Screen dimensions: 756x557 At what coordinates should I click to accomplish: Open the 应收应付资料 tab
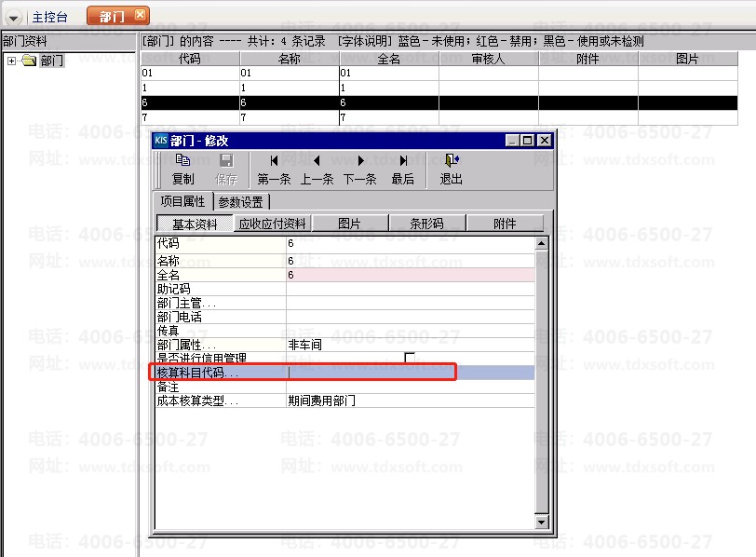click(x=272, y=224)
